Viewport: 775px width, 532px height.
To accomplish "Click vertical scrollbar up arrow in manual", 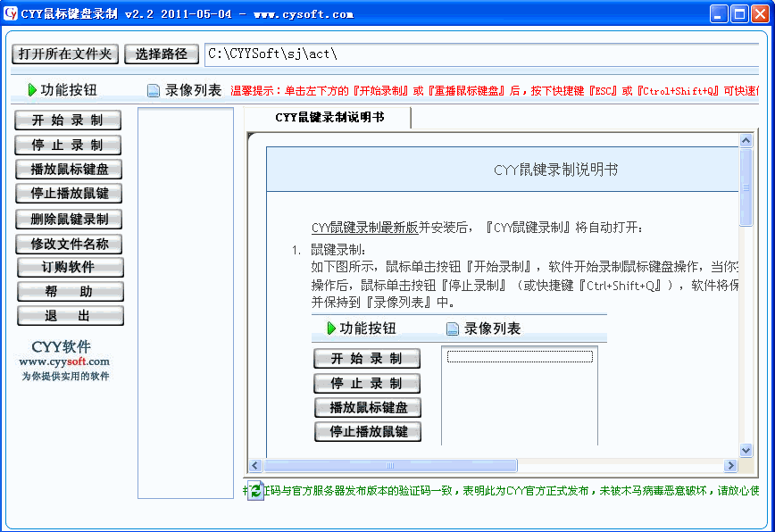I will coord(746,141).
